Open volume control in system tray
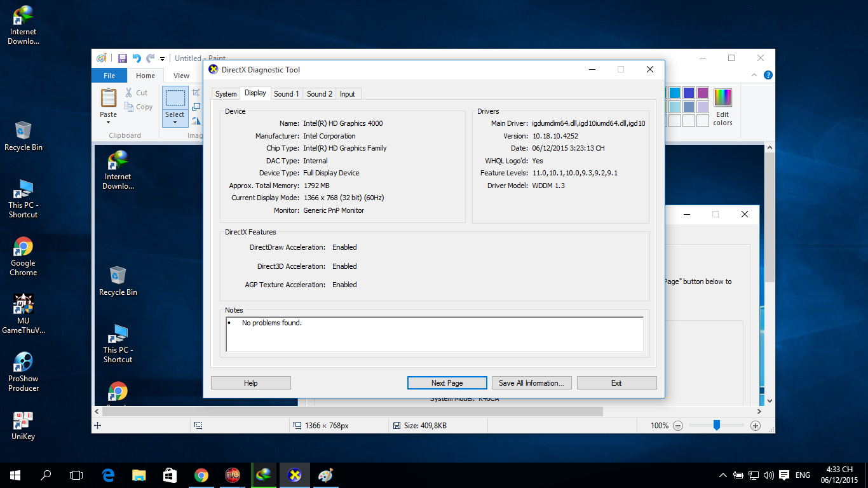Viewport: 868px width, 488px height. [x=769, y=475]
